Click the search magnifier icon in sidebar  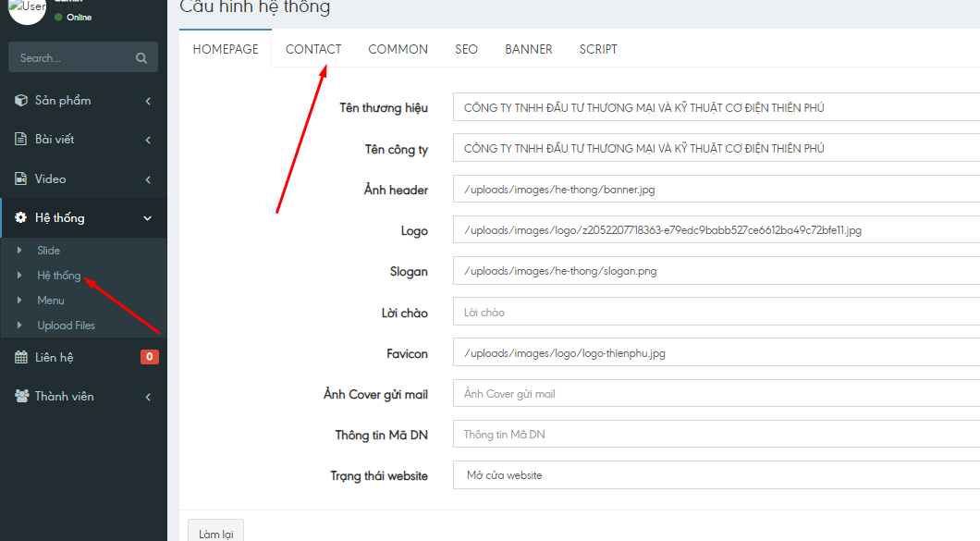[x=141, y=57]
